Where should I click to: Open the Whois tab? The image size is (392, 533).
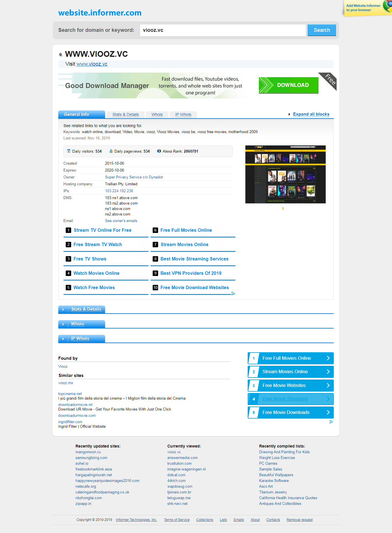click(157, 114)
